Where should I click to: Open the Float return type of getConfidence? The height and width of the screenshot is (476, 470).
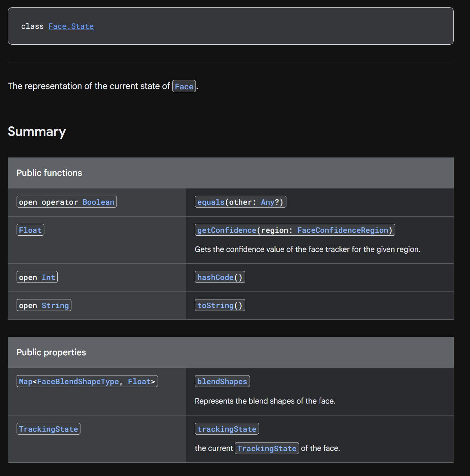coord(30,230)
